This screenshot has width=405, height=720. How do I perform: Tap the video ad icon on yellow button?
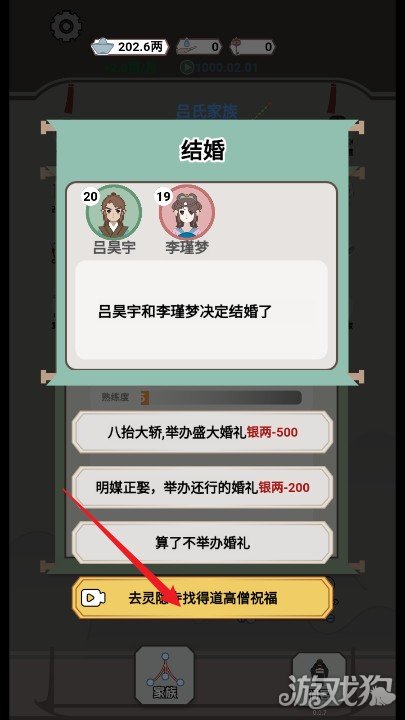coord(93,598)
